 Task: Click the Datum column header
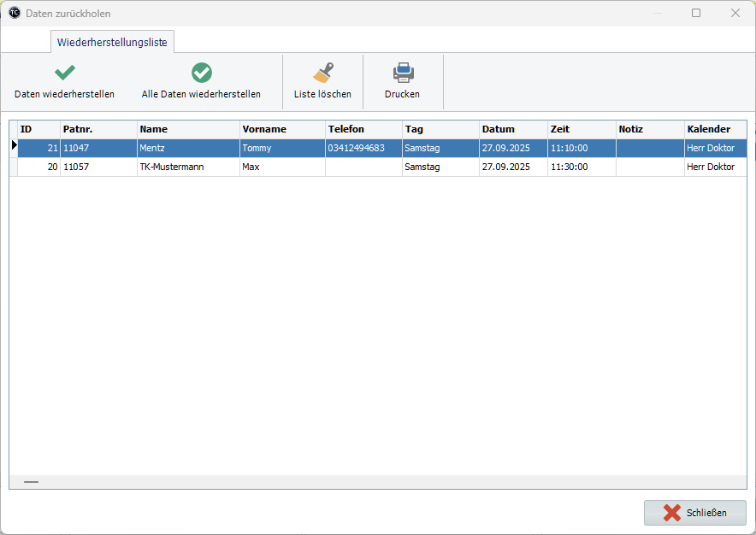point(513,129)
